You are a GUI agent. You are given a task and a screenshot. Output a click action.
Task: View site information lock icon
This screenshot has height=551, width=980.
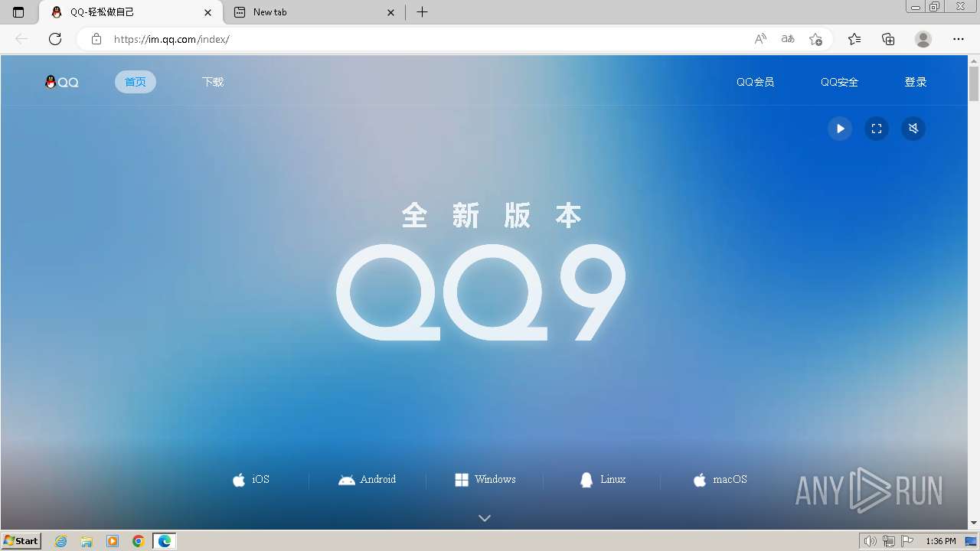click(x=96, y=39)
